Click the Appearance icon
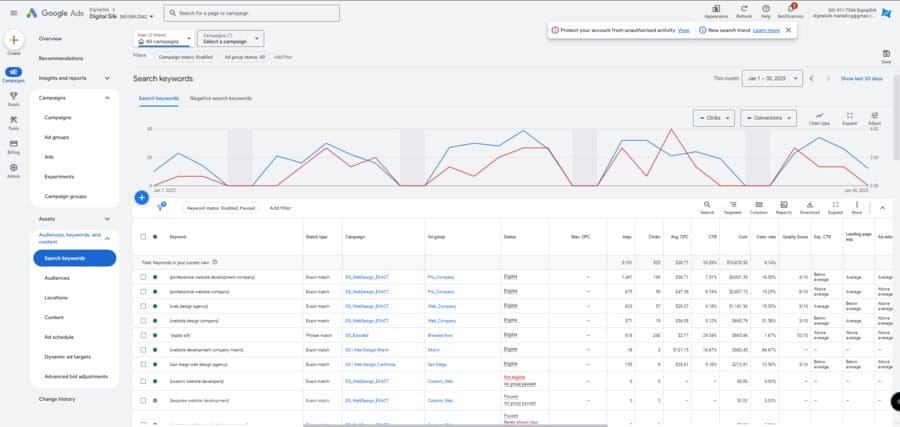900x427 pixels. (x=716, y=11)
